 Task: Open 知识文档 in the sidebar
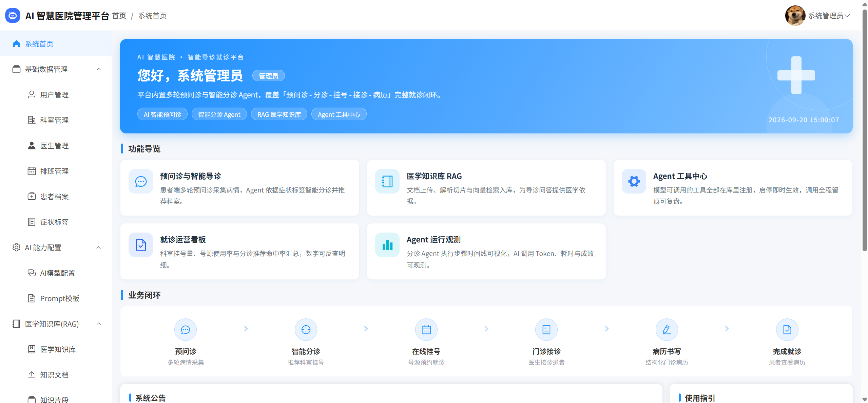pyautogui.click(x=56, y=375)
